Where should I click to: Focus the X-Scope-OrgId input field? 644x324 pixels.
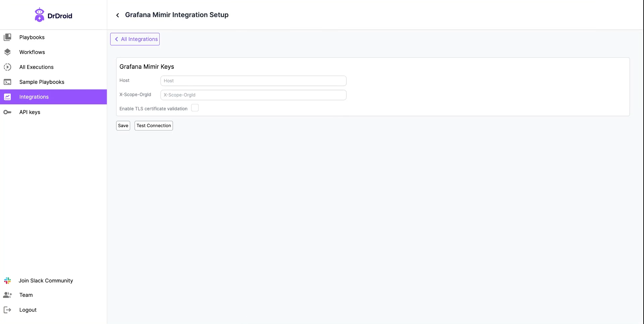click(x=253, y=95)
